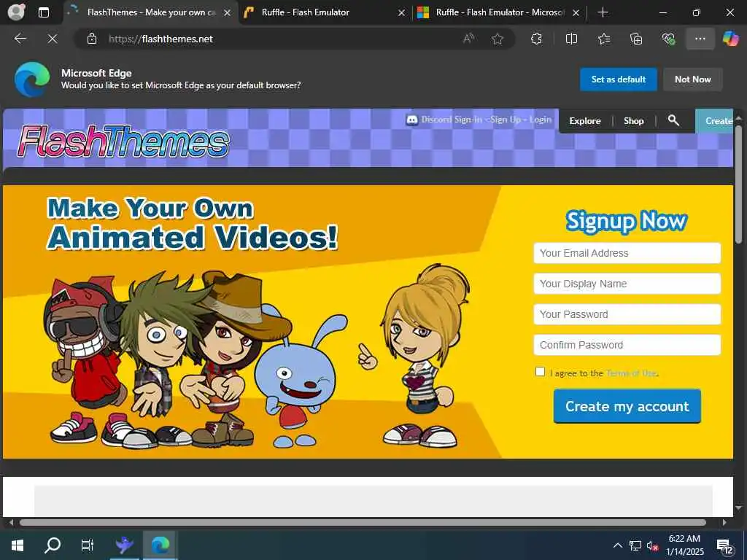Focus the Your Display Name field

point(627,284)
